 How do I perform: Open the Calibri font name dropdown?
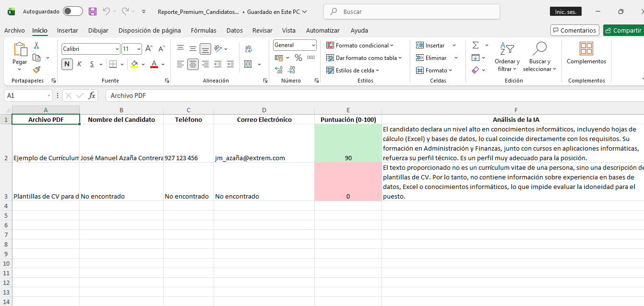[x=91, y=49]
